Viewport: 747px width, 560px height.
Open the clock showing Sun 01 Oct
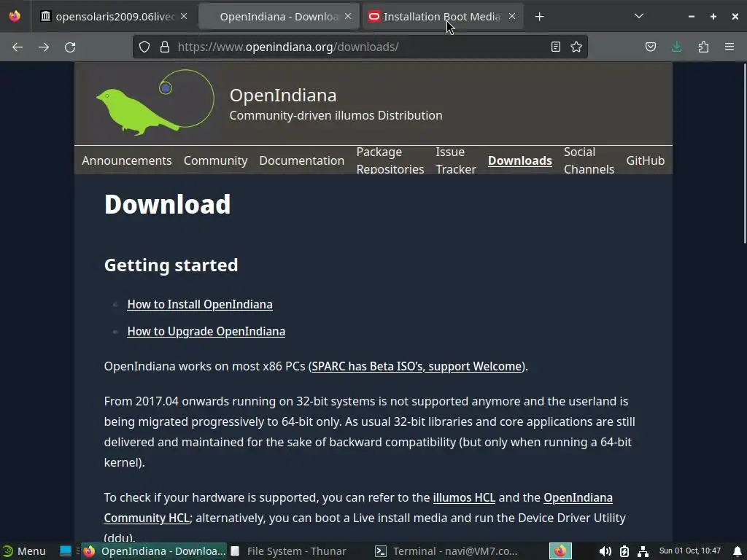point(690,551)
